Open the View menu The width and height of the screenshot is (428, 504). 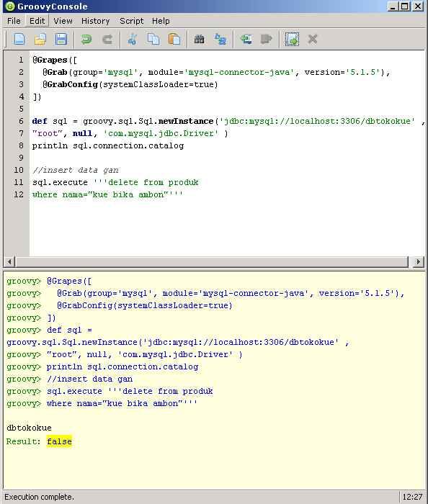coord(63,21)
